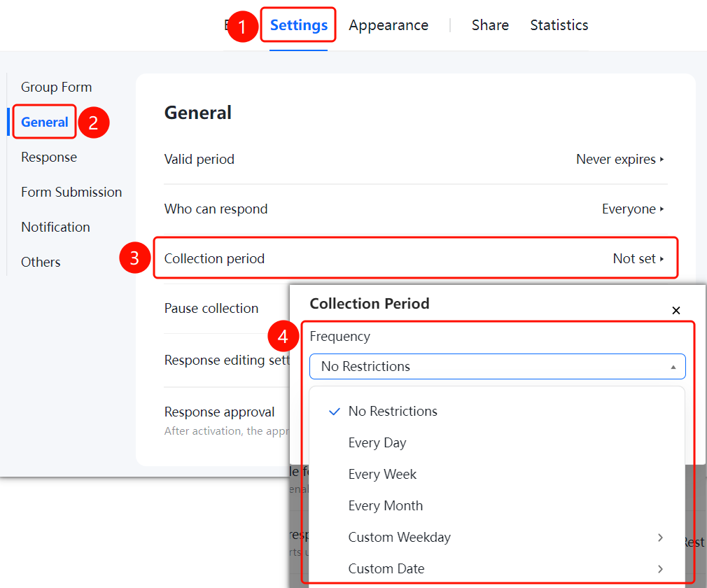Open the Settings tab
This screenshot has height=588, width=707.
(x=298, y=25)
